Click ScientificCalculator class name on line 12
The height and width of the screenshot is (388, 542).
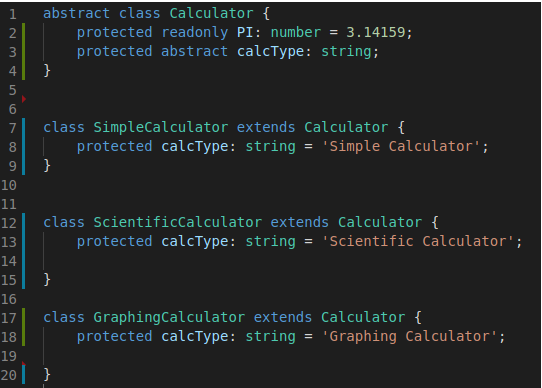[178, 222]
